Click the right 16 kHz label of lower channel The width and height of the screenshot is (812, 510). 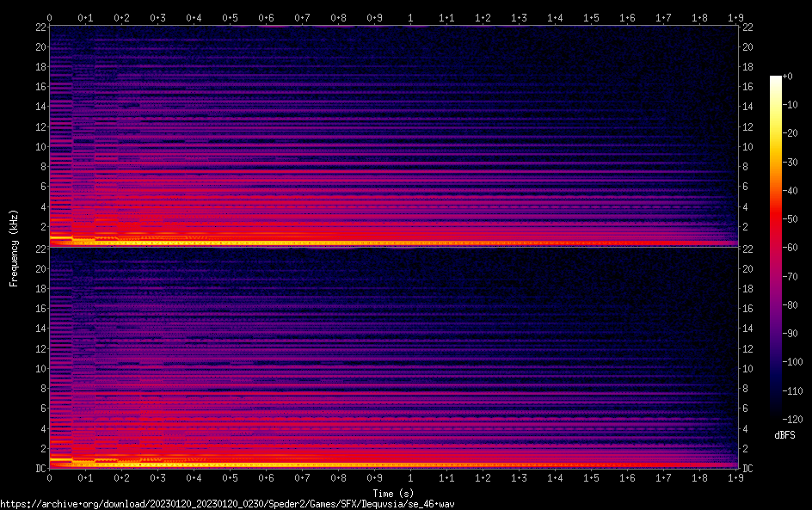[748, 308]
